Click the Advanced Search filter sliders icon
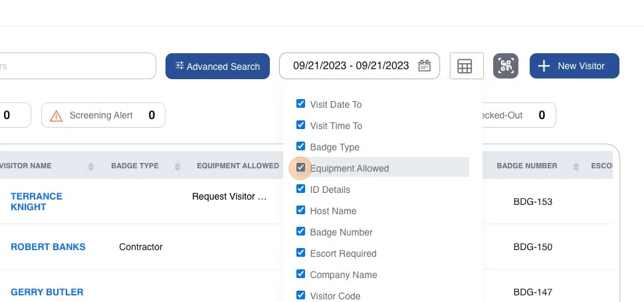 (179, 66)
